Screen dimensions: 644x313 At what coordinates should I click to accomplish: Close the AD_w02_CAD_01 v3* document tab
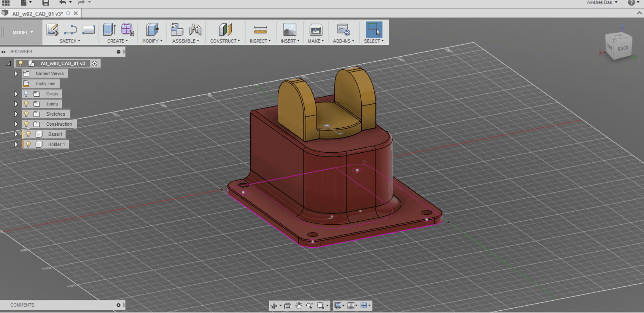76,13
